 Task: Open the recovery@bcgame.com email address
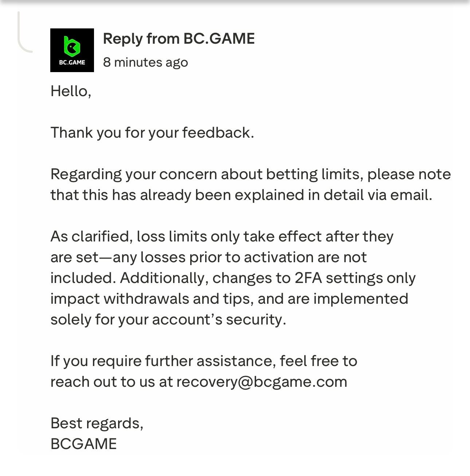[262, 382]
